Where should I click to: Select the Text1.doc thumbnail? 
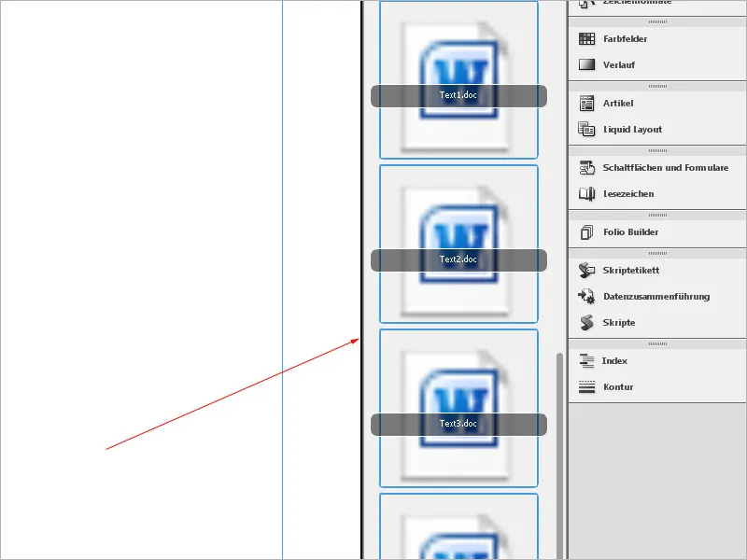[458, 80]
